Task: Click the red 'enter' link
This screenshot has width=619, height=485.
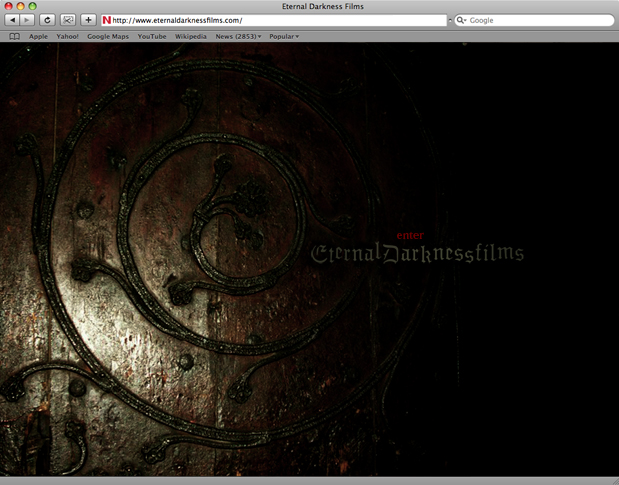Action: pos(410,236)
